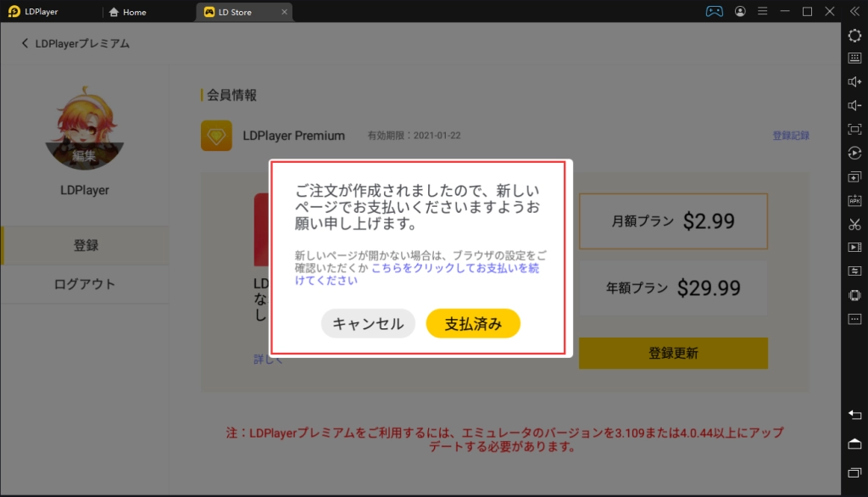Click LDPlayer logo in title bar
Viewport: 868px width, 497px height.
click(14, 12)
